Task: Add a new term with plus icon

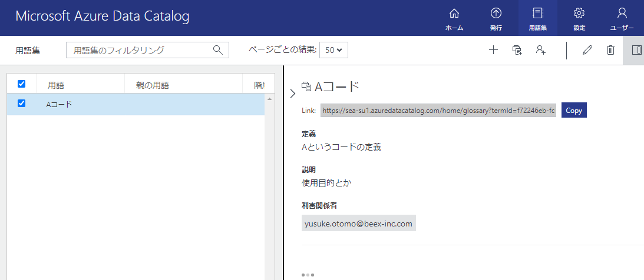Action: 493,50
